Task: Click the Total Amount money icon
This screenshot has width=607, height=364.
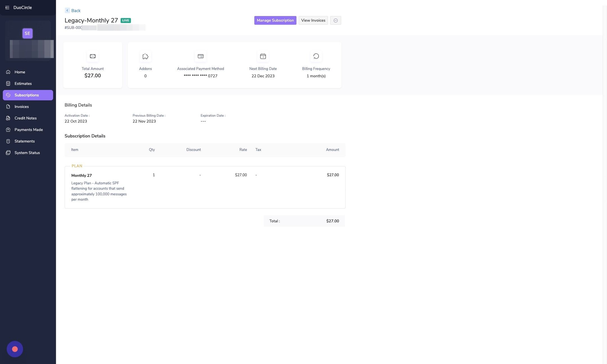Action: point(92,56)
